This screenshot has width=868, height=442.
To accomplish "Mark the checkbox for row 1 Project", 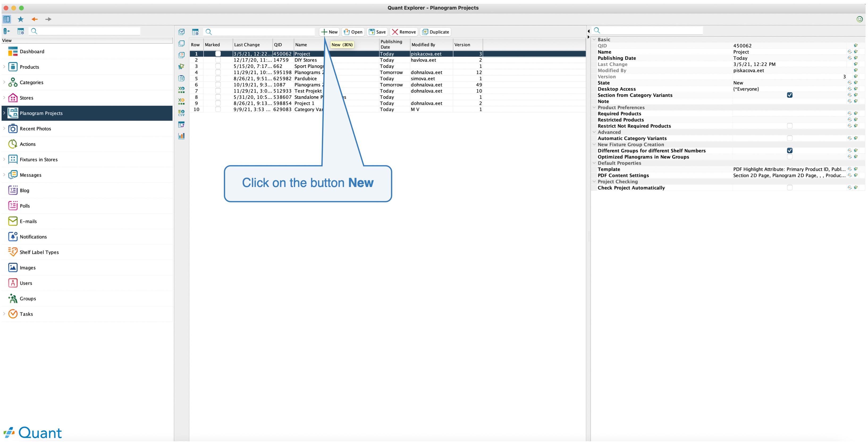I will point(218,54).
